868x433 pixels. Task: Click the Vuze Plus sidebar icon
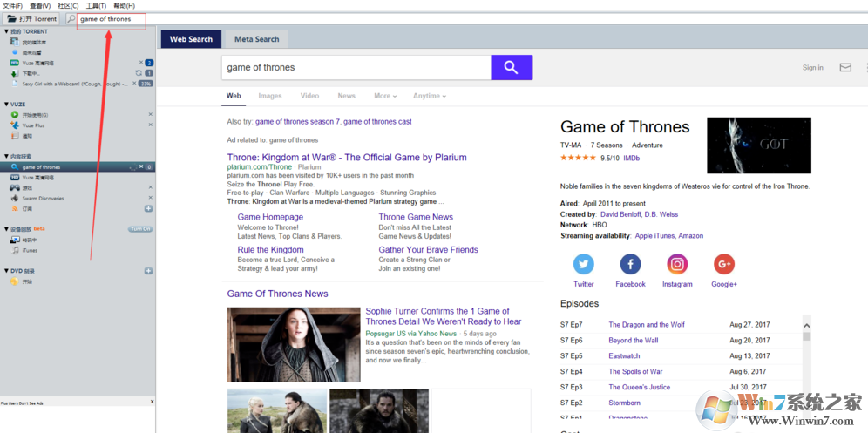pyautogui.click(x=15, y=125)
